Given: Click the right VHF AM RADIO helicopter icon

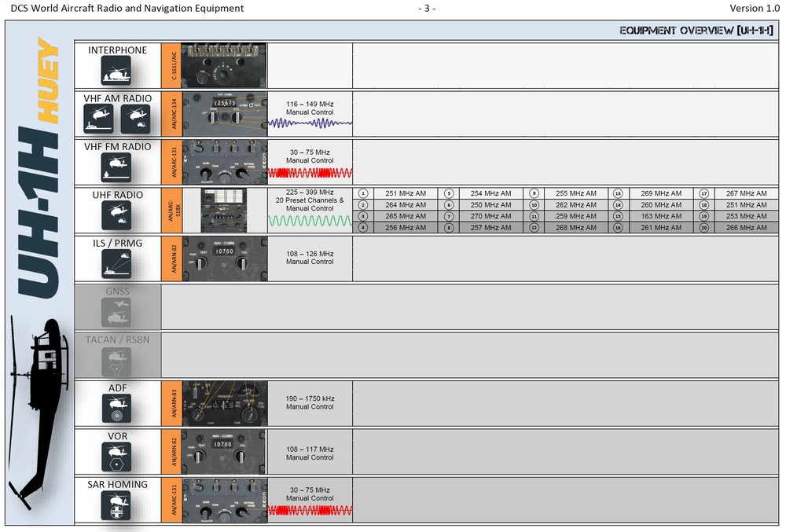Looking at the screenshot, I should click(x=135, y=119).
